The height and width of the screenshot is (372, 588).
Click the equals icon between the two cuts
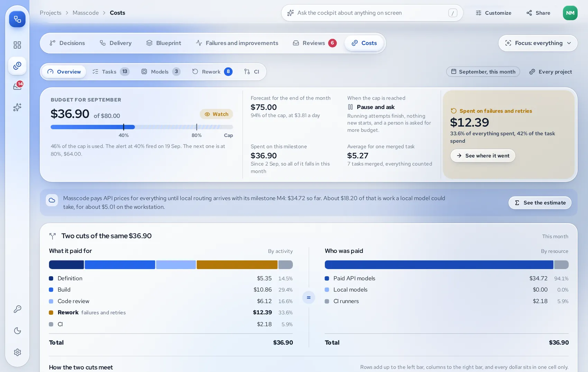[x=309, y=298]
